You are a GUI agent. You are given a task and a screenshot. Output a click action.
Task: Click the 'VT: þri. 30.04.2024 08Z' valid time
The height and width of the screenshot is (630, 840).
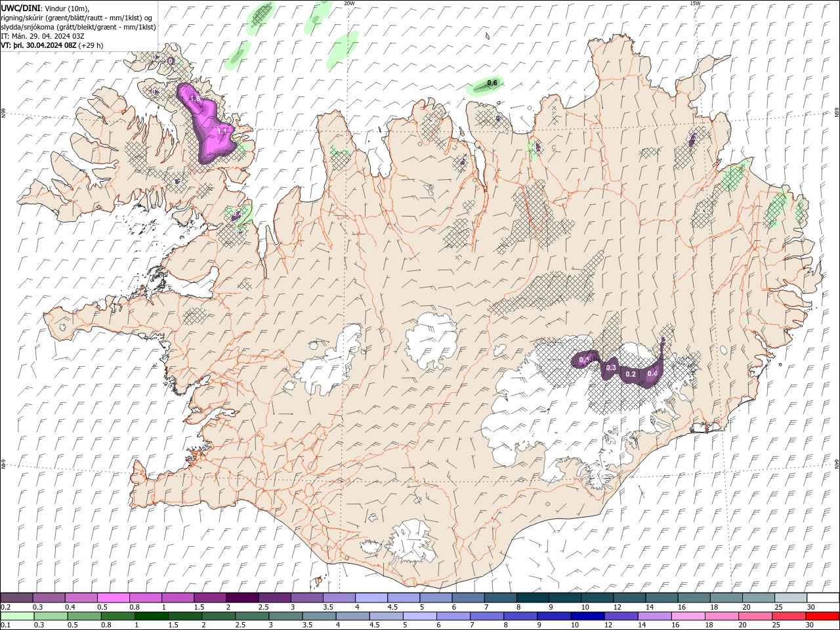coord(39,45)
